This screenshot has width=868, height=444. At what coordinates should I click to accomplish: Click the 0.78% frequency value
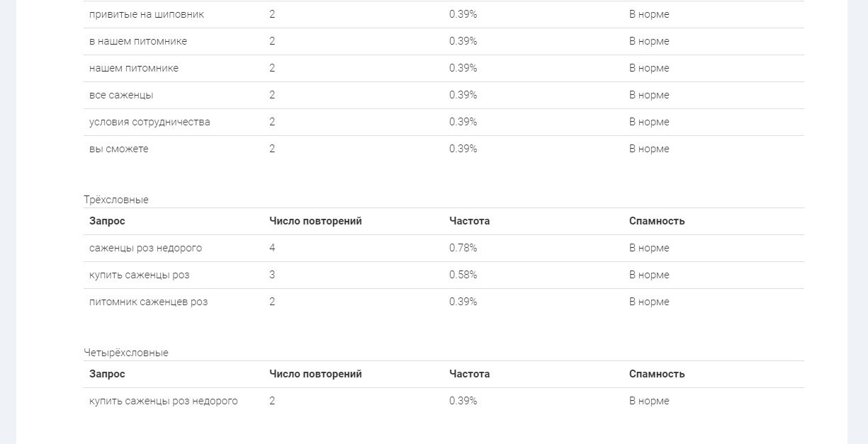[x=463, y=248]
